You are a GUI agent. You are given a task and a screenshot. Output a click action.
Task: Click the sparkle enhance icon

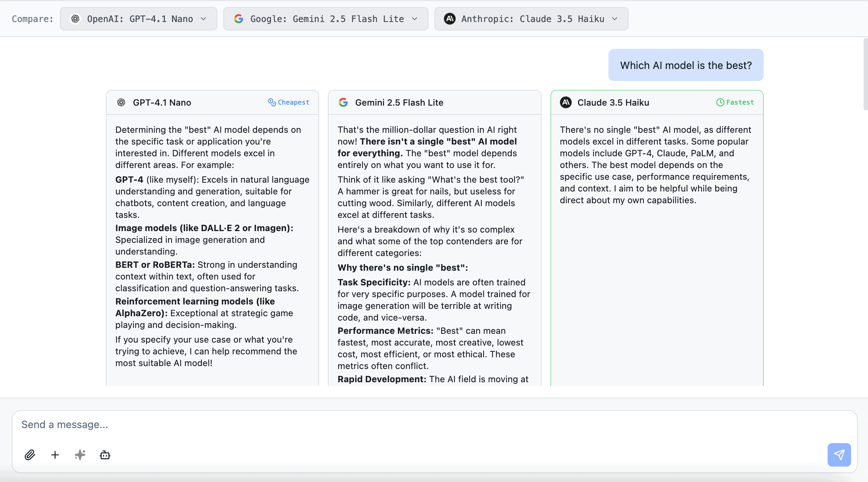click(x=80, y=455)
